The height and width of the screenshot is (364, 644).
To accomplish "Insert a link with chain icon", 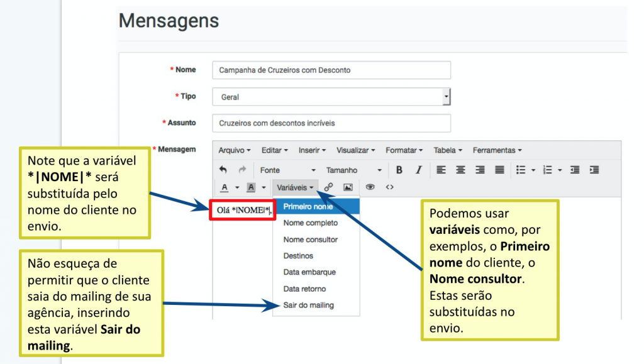I will pyautogui.click(x=328, y=187).
